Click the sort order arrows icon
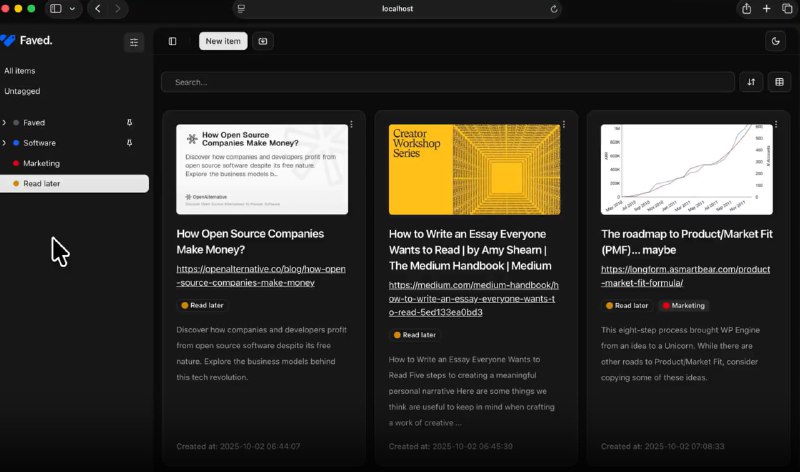The image size is (800, 472). [x=752, y=82]
